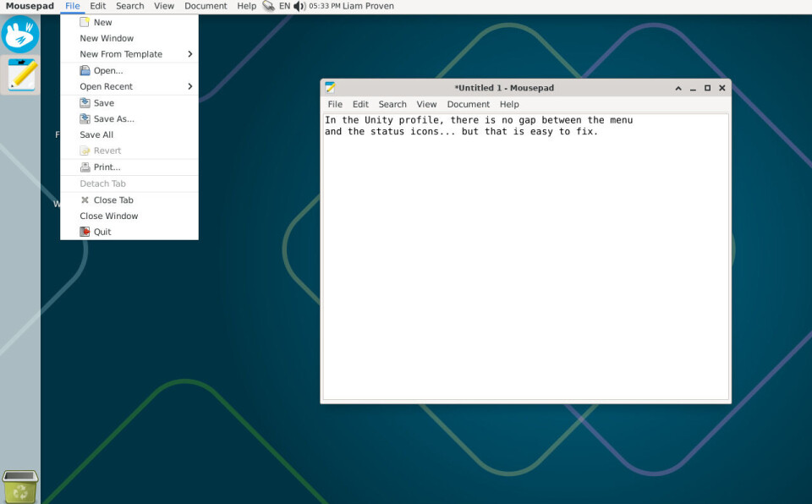Click the X icon beside Close Tab

pos(85,200)
